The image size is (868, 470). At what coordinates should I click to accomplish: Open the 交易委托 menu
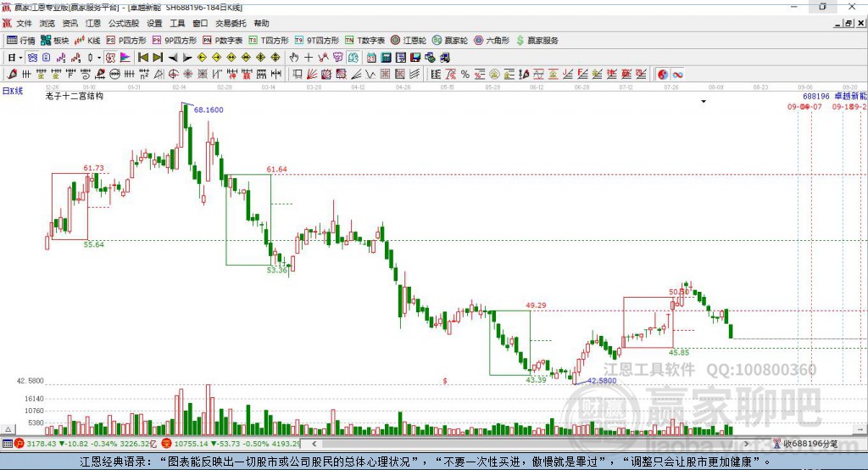tap(231, 23)
